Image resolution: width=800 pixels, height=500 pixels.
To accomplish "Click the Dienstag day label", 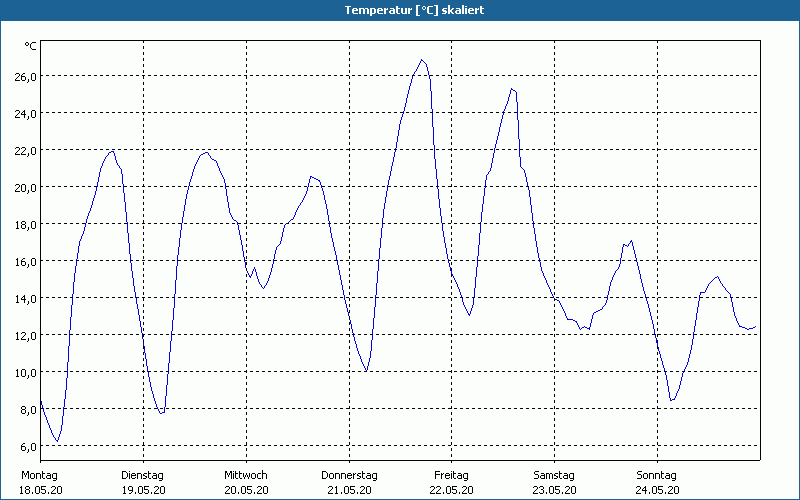I will point(142,475).
